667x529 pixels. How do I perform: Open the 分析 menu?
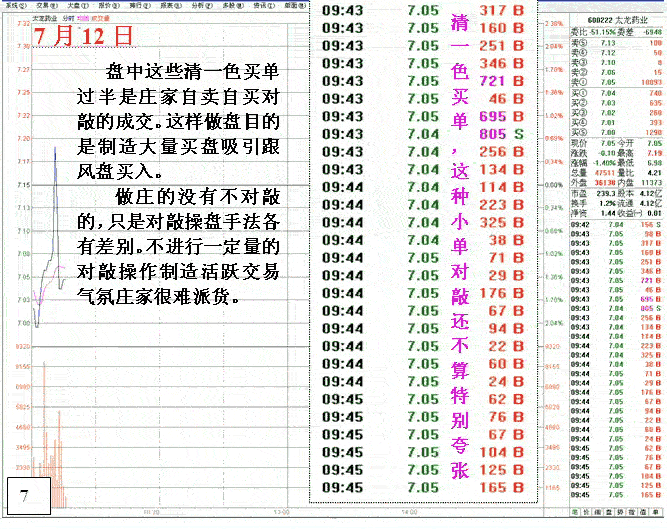pyautogui.click(x=198, y=5)
